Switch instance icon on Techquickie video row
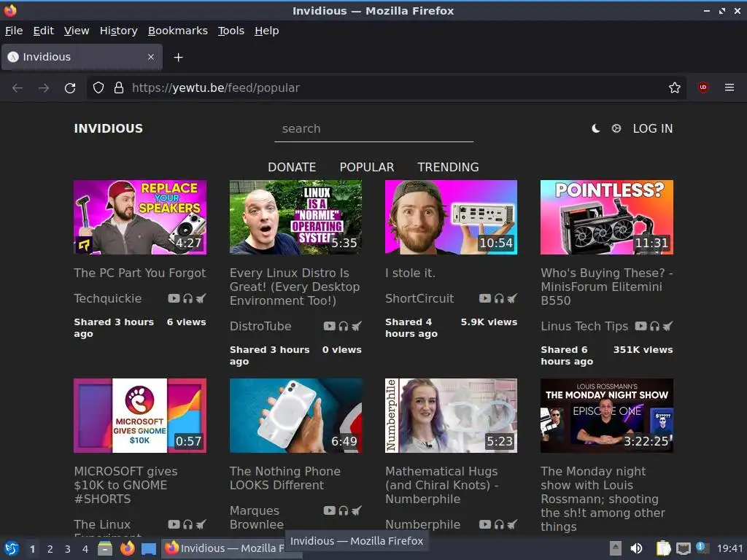The height and width of the screenshot is (560, 747). point(201,298)
